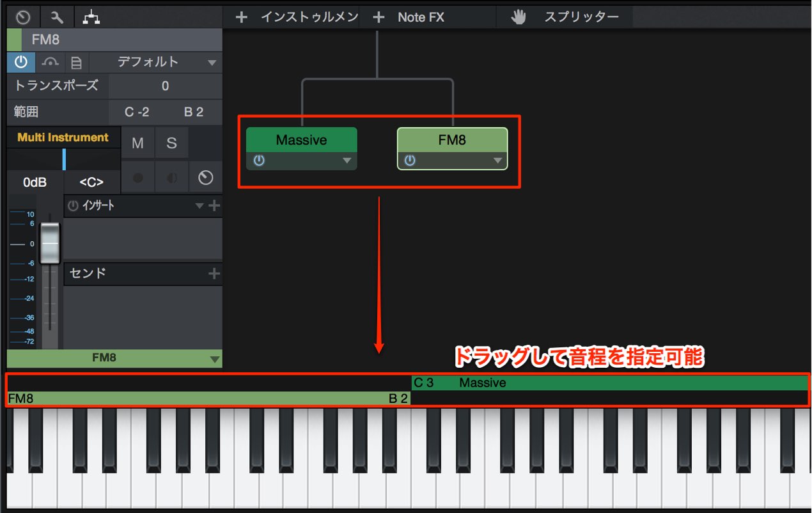Open the routing tree view icon
The image size is (812, 513).
coord(92,17)
